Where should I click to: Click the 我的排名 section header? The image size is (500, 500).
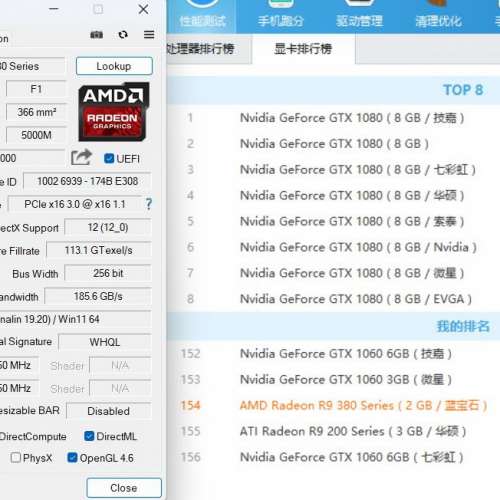pos(333,326)
